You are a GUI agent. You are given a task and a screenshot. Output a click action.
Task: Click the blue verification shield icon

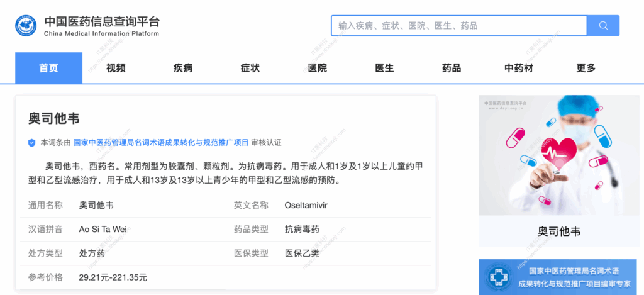[x=31, y=143]
